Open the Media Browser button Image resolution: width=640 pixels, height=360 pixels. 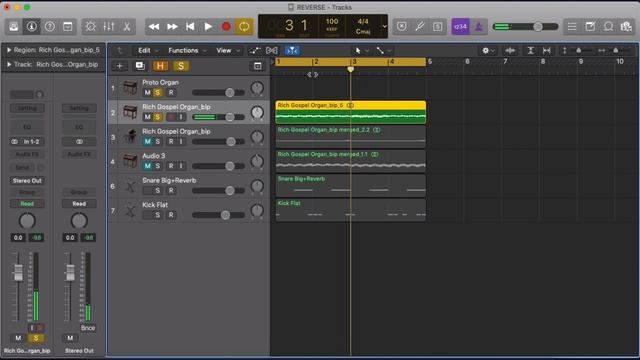coord(626,27)
